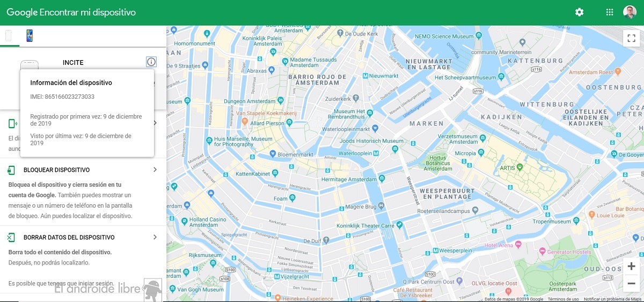Click the play sound phone icon

tap(12, 124)
